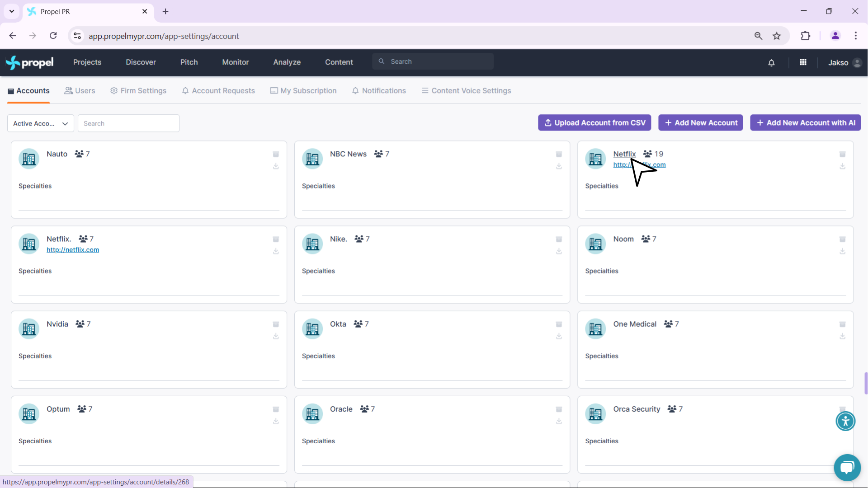This screenshot has height=488, width=868.
Task: Download the Netflix account with 19 members
Action: 842,166
